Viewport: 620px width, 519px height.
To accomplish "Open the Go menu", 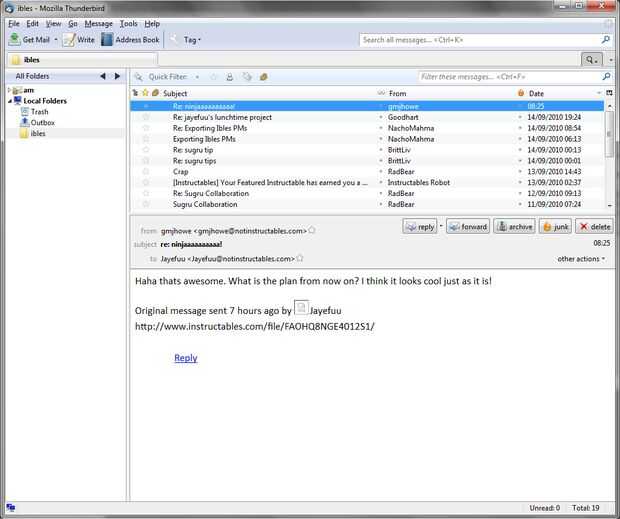I will 73,24.
